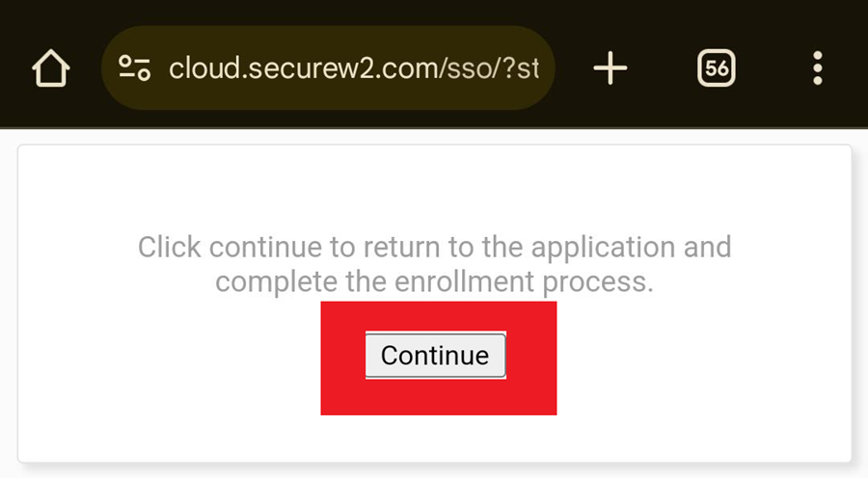Open the tab switcher showing 56
Screen dimensions: 868x478
pos(716,68)
